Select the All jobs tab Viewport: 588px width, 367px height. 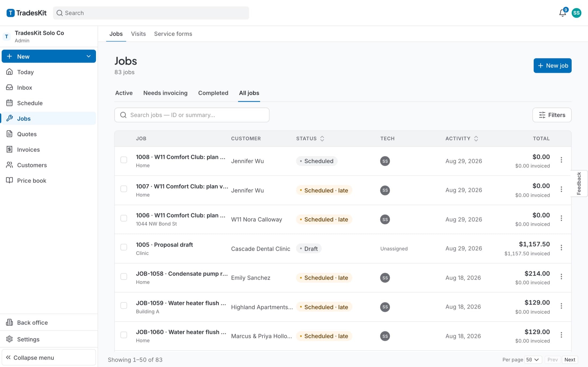249,93
